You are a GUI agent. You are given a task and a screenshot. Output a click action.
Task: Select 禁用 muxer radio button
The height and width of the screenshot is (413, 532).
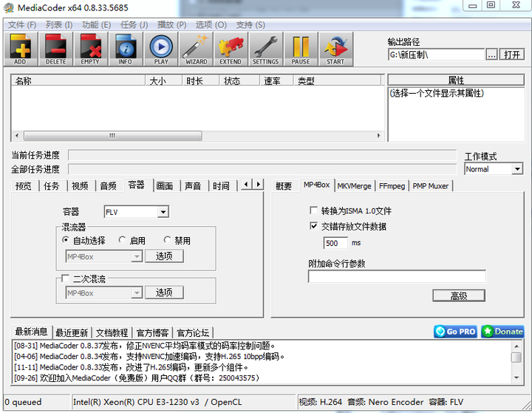pos(167,240)
